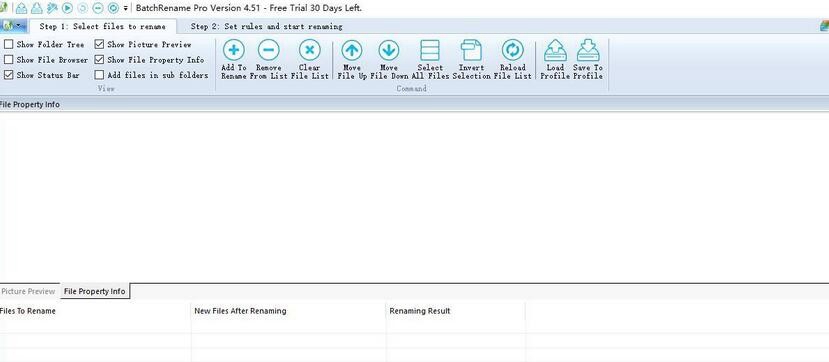The height and width of the screenshot is (362, 829).
Task: Enable Add files in sub folders
Action: pos(99,75)
